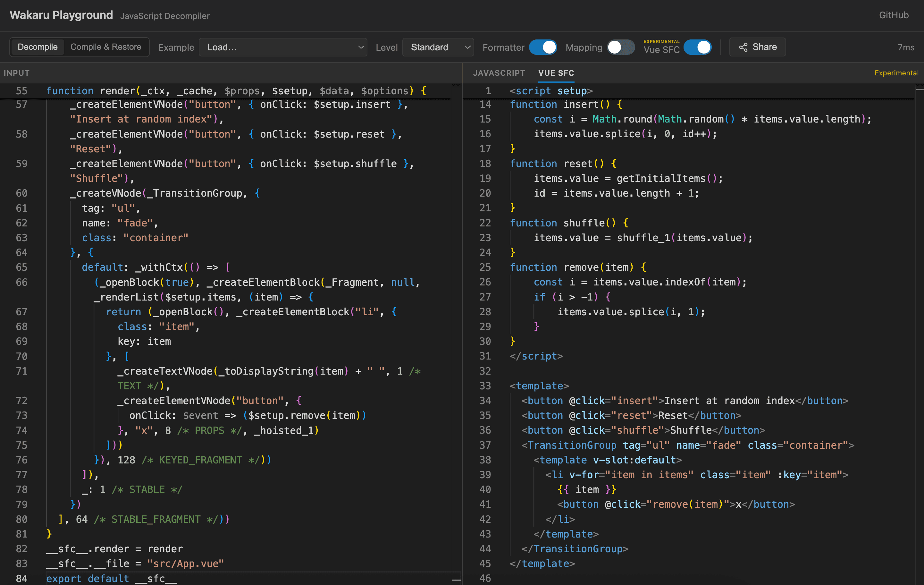
Task: Click the 'STABLE_FRAGMENT' comment line
Action: [144, 519]
